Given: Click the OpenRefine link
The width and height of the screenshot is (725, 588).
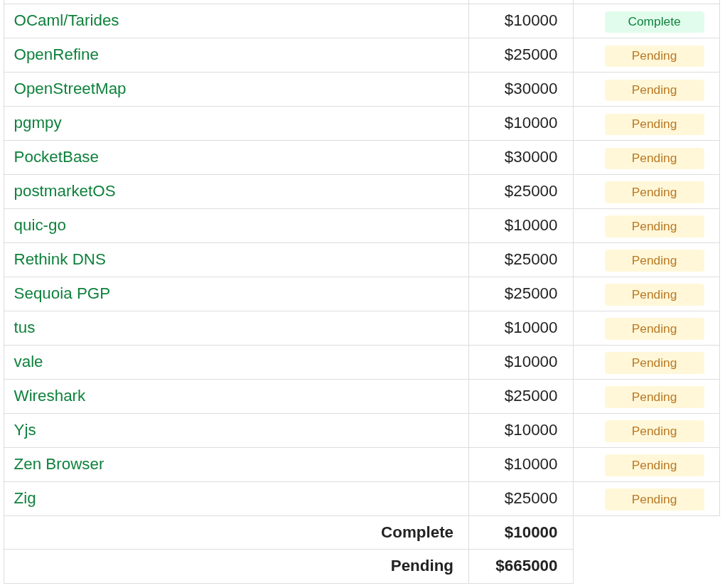Looking at the screenshot, I should coord(56,55).
